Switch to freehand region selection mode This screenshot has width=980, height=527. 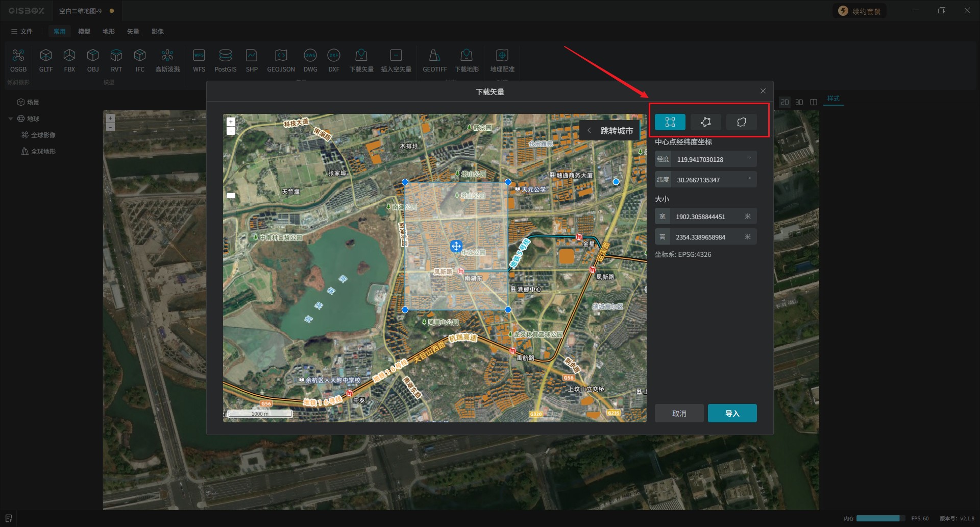tap(741, 122)
